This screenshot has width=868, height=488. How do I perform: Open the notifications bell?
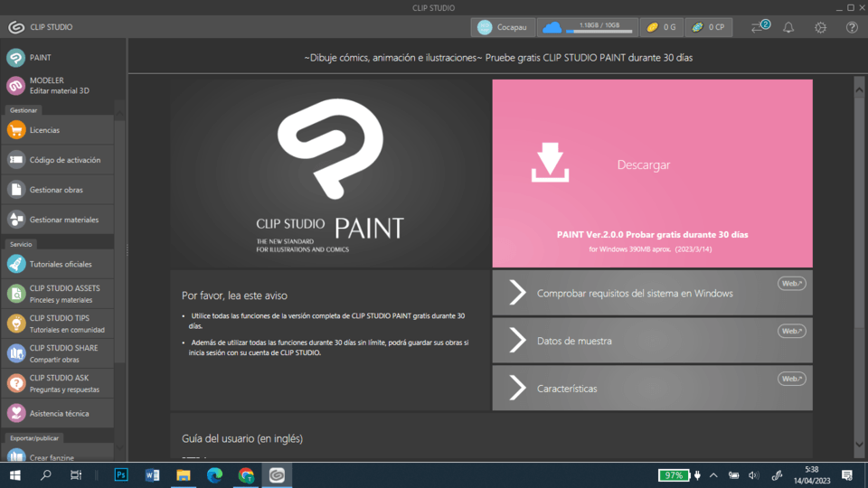pos(788,27)
